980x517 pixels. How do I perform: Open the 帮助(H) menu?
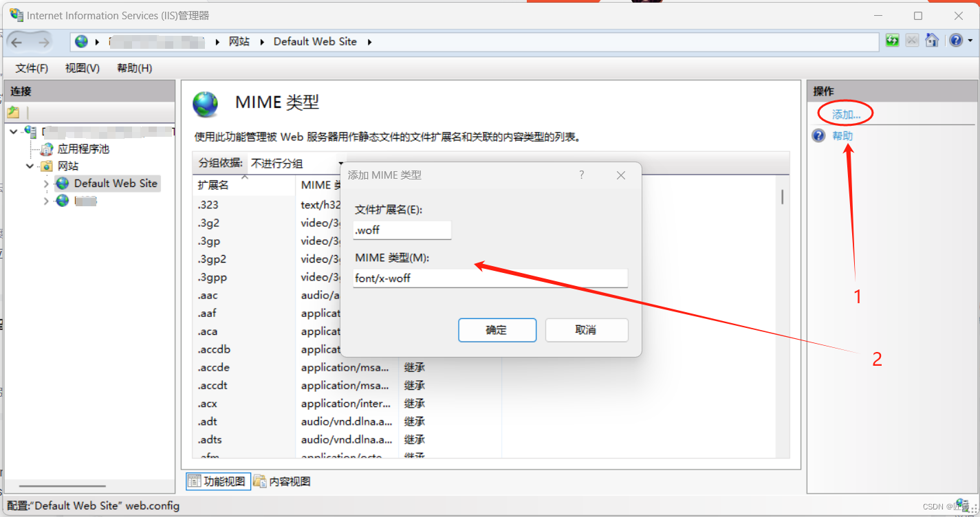tap(134, 68)
